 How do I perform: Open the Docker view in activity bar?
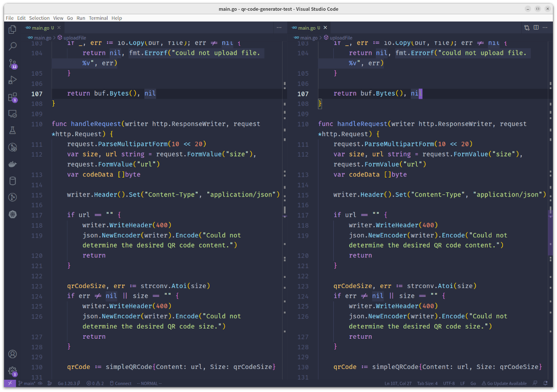(12, 164)
